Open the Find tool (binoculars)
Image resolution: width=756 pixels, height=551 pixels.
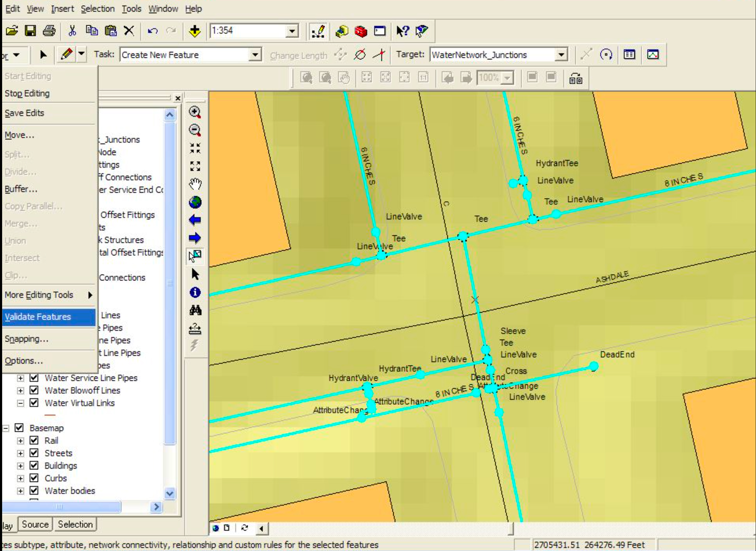tap(195, 310)
